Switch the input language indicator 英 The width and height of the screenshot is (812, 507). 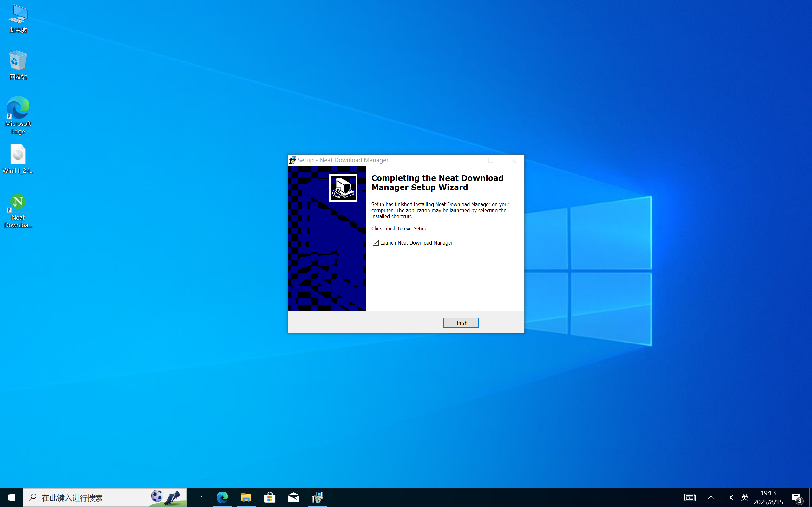click(744, 497)
